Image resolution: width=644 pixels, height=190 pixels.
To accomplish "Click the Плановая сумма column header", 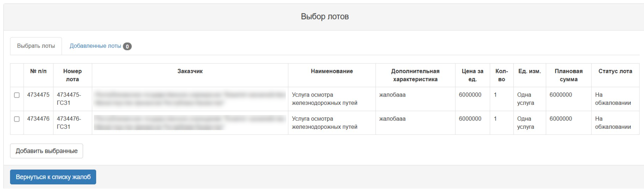I will (568, 75).
